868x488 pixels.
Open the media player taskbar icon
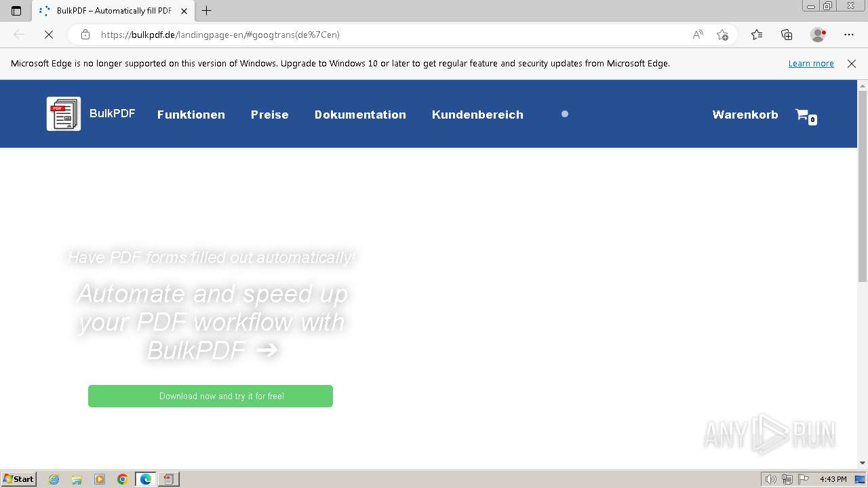click(100, 479)
